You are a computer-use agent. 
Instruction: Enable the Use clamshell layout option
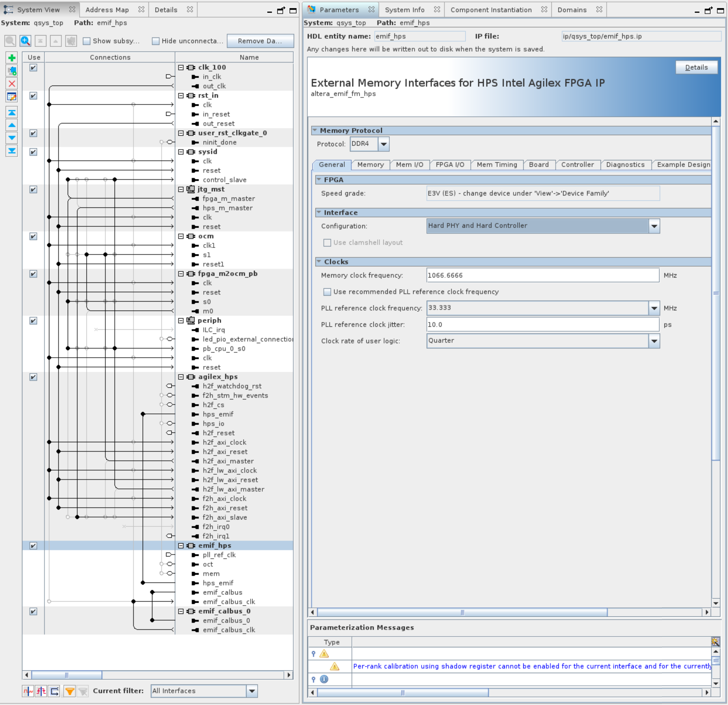[327, 242]
